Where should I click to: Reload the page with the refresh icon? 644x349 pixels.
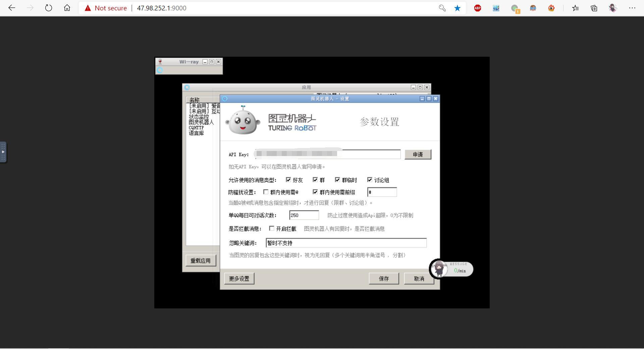[x=49, y=8]
